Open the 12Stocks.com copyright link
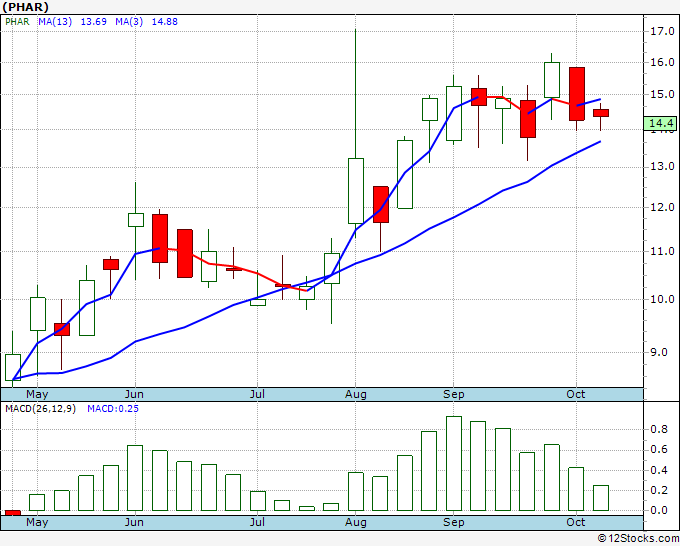The image size is (680, 546). 638,538
